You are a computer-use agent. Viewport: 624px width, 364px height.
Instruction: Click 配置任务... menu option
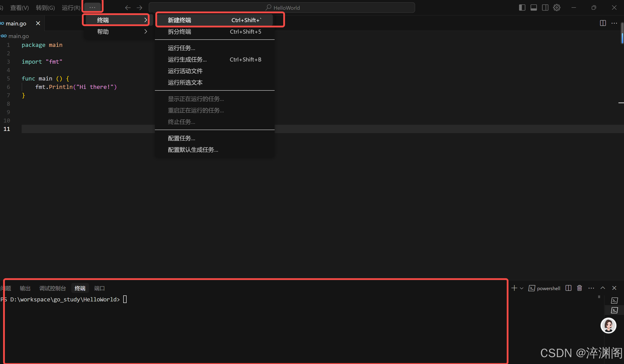[x=181, y=138]
